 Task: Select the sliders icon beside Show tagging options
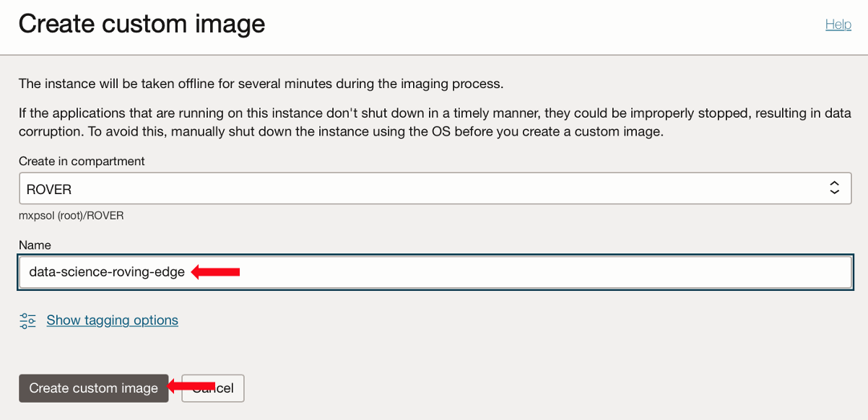[x=27, y=320]
